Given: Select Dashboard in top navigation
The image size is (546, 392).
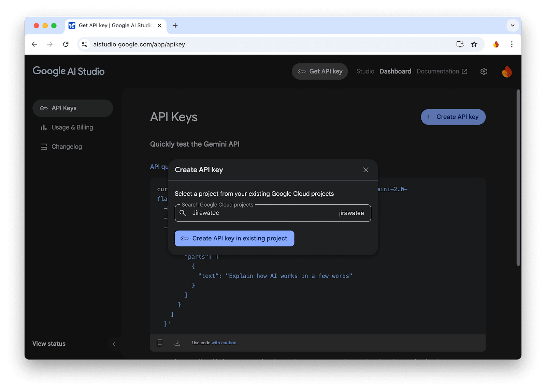Looking at the screenshot, I should [x=395, y=72].
